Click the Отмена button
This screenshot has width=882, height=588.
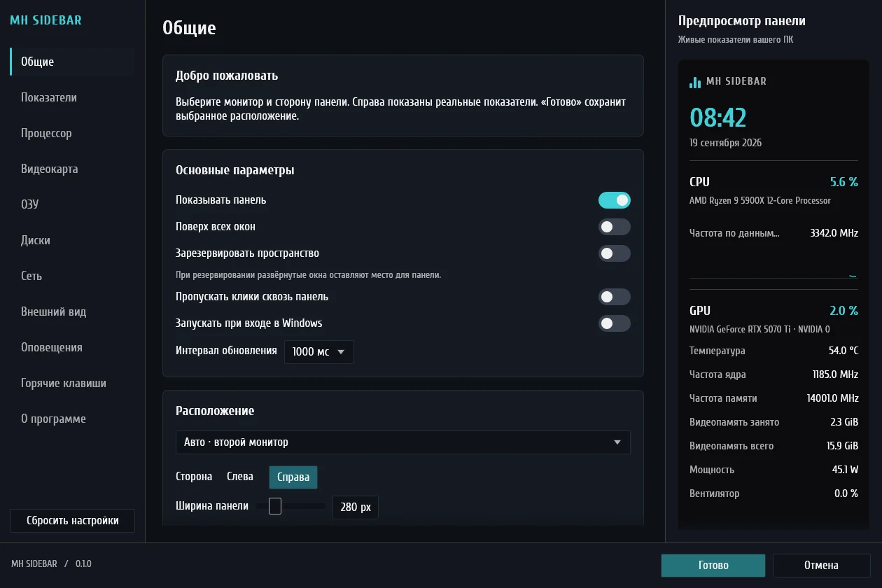[821, 566]
